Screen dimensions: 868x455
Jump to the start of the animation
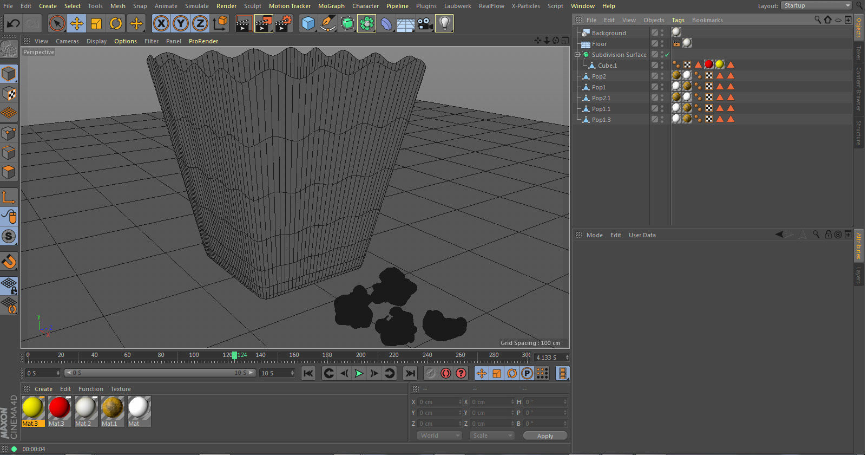point(308,373)
